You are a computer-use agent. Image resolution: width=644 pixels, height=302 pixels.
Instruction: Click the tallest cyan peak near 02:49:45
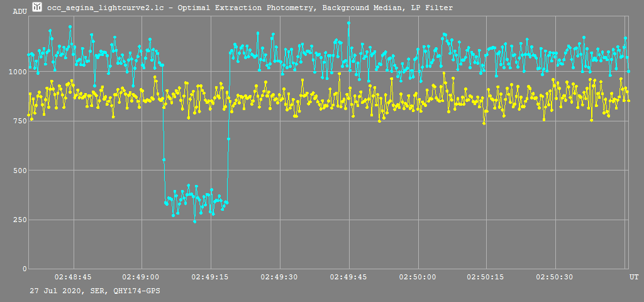tap(348, 23)
